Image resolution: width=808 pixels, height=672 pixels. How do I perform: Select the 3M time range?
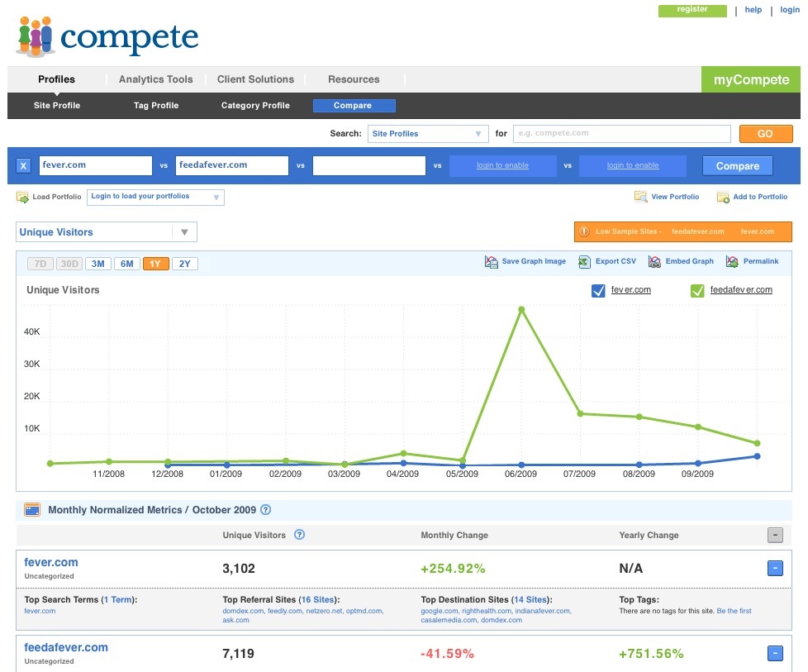click(x=98, y=264)
